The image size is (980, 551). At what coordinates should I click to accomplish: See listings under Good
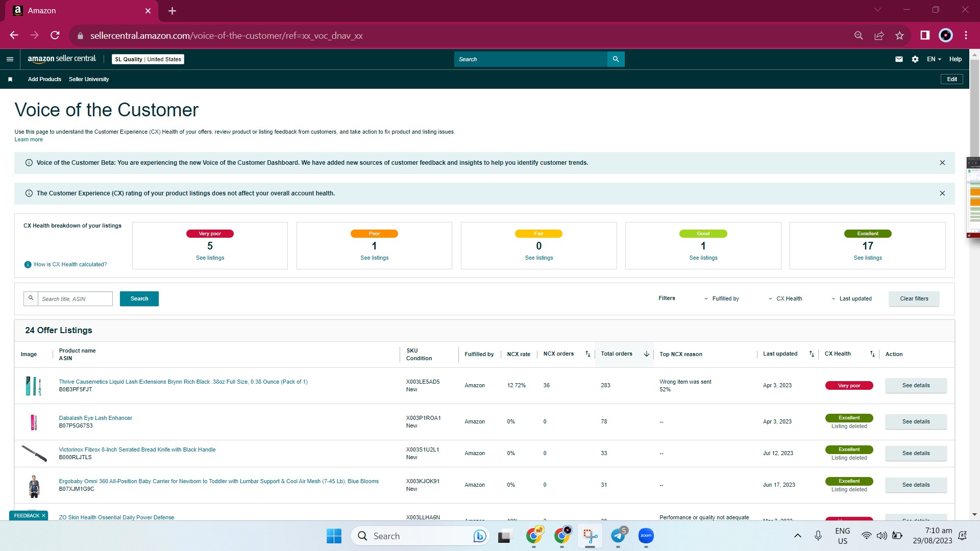pyautogui.click(x=703, y=258)
